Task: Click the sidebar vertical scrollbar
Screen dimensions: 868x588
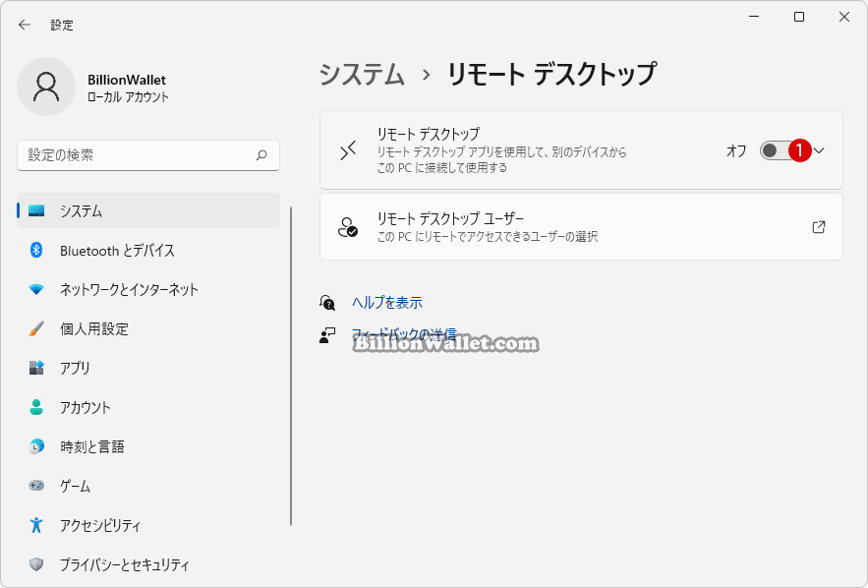Action: click(291, 367)
